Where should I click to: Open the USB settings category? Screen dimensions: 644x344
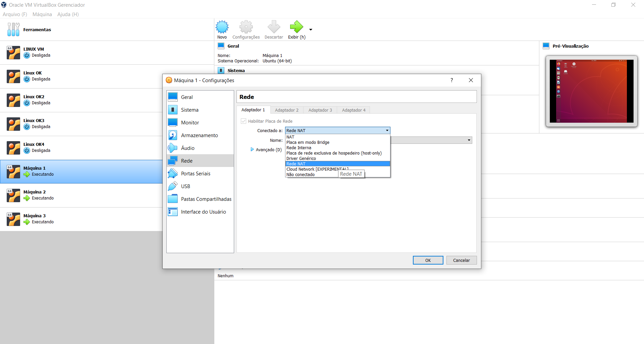coord(200,186)
